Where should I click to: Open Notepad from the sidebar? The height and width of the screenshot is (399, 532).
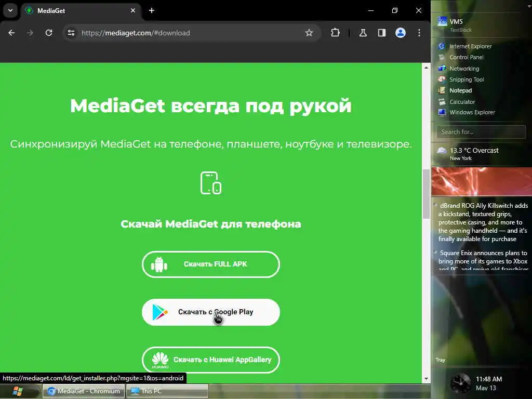click(x=460, y=90)
